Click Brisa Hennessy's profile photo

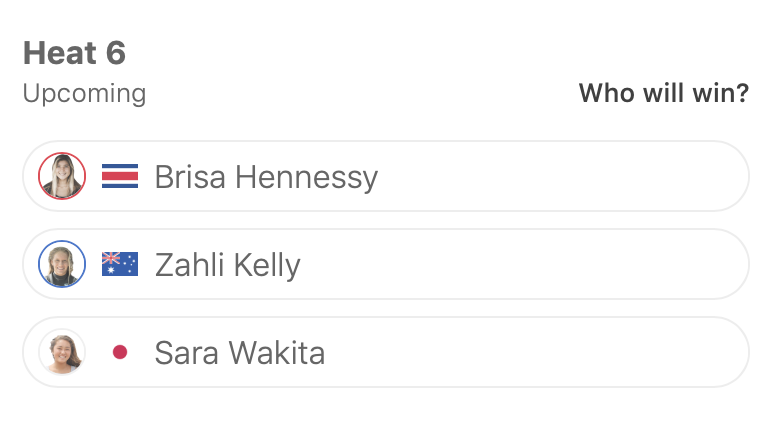[x=62, y=177]
